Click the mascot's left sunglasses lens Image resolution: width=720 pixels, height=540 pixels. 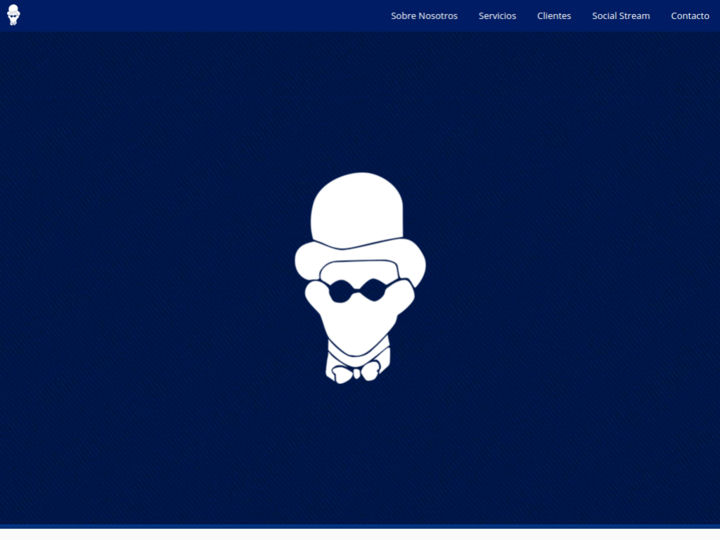coord(342,291)
